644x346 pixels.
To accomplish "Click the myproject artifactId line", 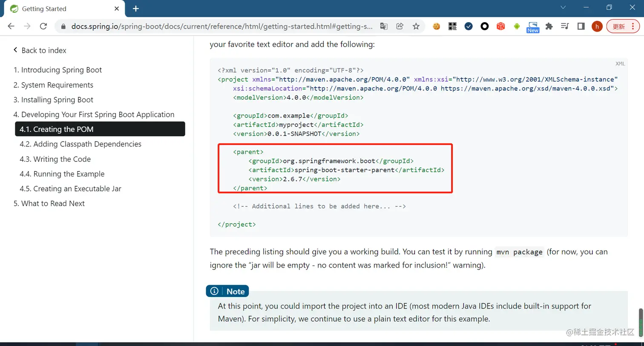I will [298, 124].
